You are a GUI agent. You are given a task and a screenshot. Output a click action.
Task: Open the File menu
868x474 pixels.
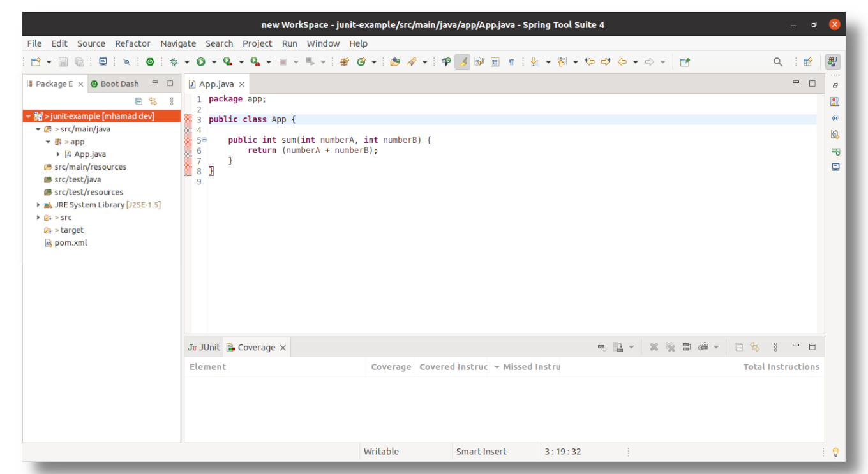pyautogui.click(x=34, y=43)
